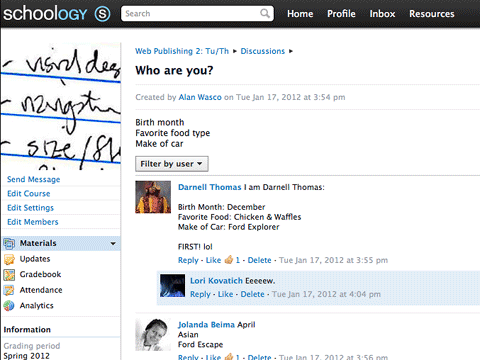
Task: Click Jolanda Beima profile picture
Action: (153, 335)
